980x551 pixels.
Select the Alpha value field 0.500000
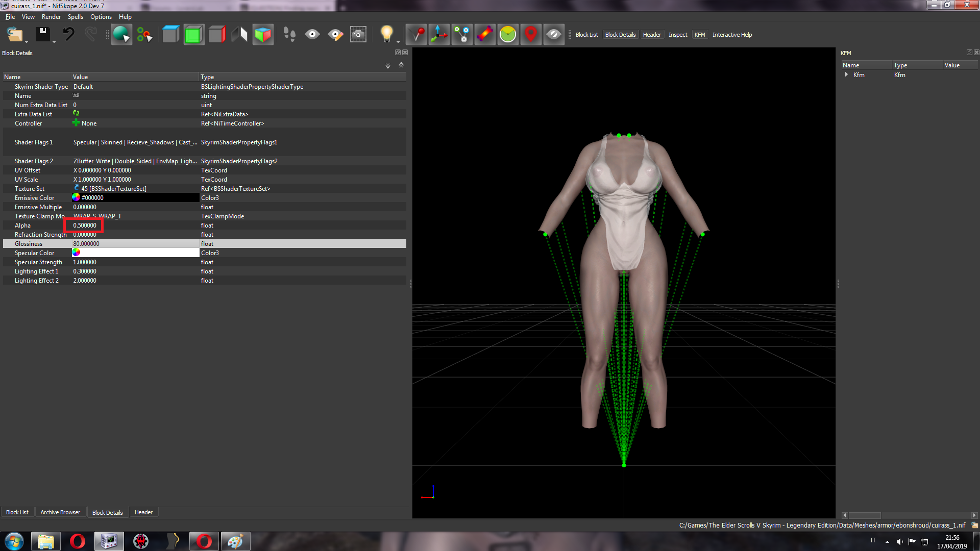85,226
